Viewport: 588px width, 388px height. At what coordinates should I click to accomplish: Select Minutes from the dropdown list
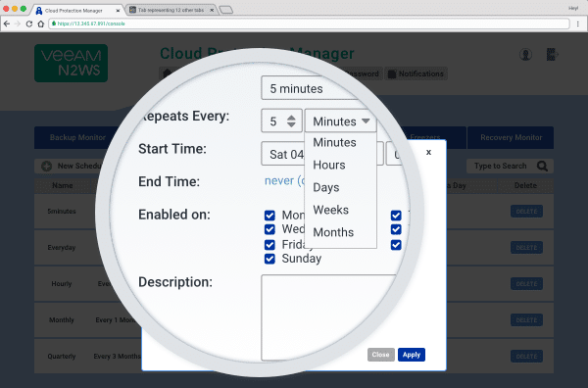(x=334, y=142)
